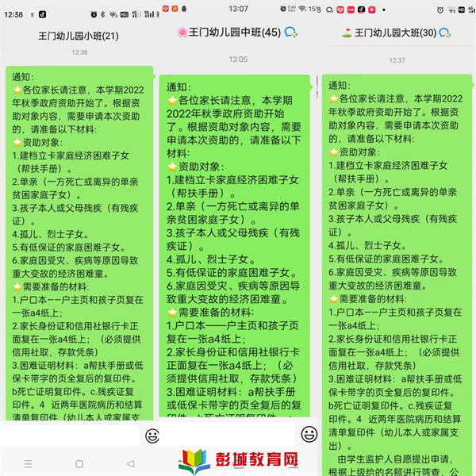Click the scroll indicator beside the 中班 message bubble
The height and width of the screenshot is (476, 476).
point(317,86)
